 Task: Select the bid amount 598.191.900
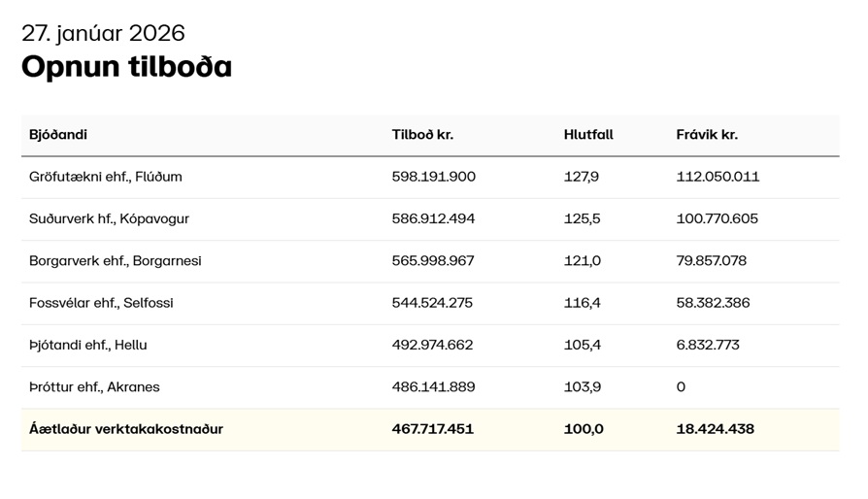click(434, 177)
